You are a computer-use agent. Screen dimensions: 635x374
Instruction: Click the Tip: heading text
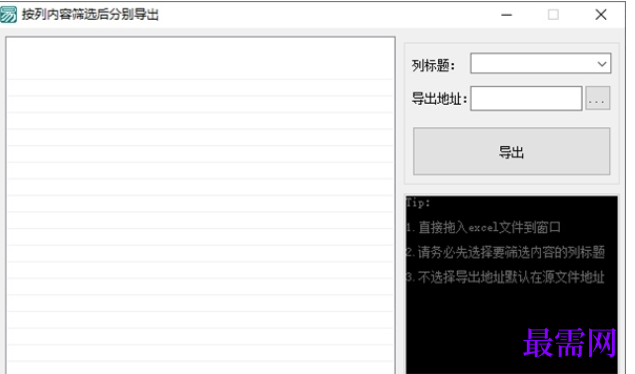[x=418, y=202]
